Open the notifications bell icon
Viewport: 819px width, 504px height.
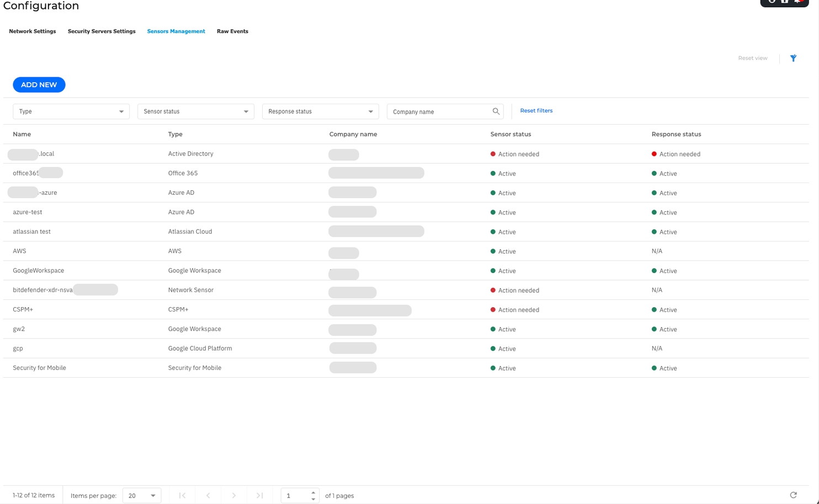(x=798, y=2)
